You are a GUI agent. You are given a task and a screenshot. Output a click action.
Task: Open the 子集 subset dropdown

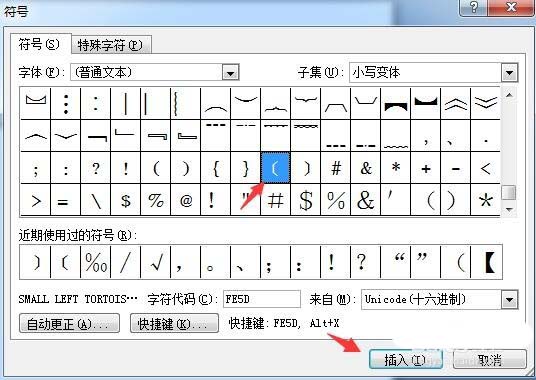[509, 72]
